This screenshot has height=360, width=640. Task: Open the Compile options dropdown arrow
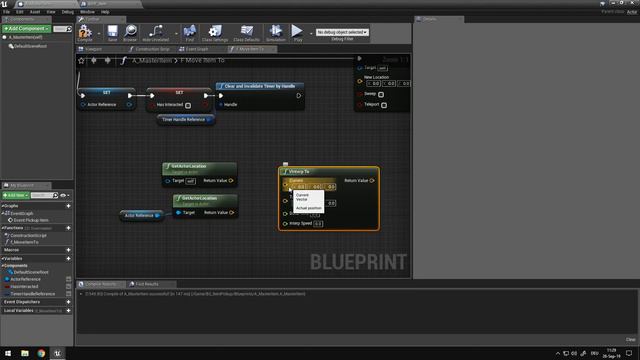(98, 33)
